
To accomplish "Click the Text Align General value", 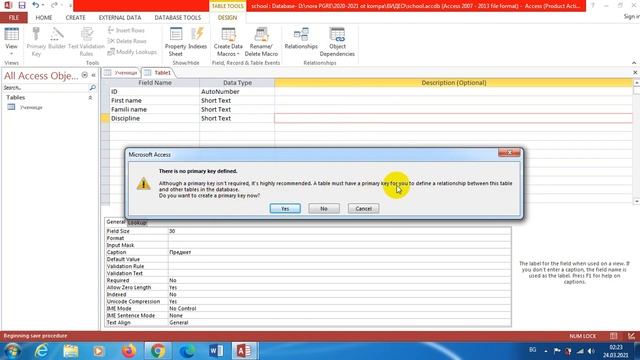I will point(339,322).
